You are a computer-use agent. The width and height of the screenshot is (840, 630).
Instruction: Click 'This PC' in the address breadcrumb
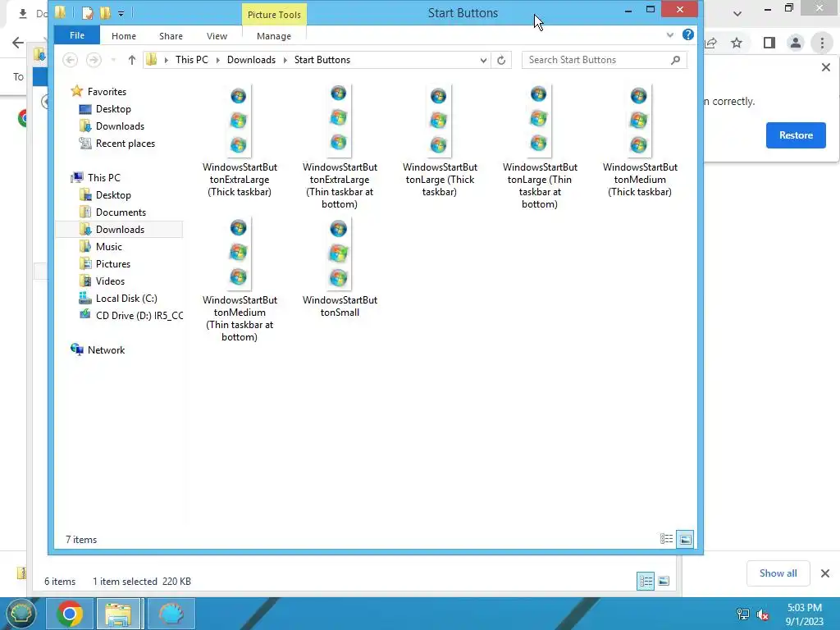coord(192,60)
